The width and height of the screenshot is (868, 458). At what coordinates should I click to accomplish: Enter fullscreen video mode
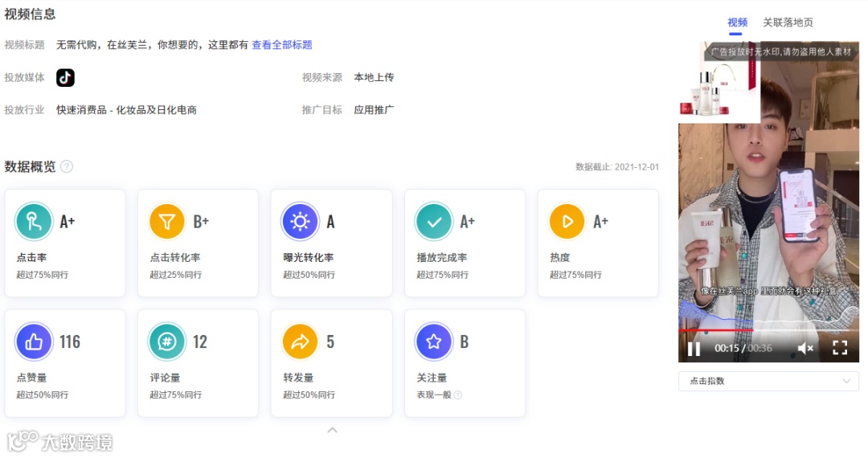(840, 347)
